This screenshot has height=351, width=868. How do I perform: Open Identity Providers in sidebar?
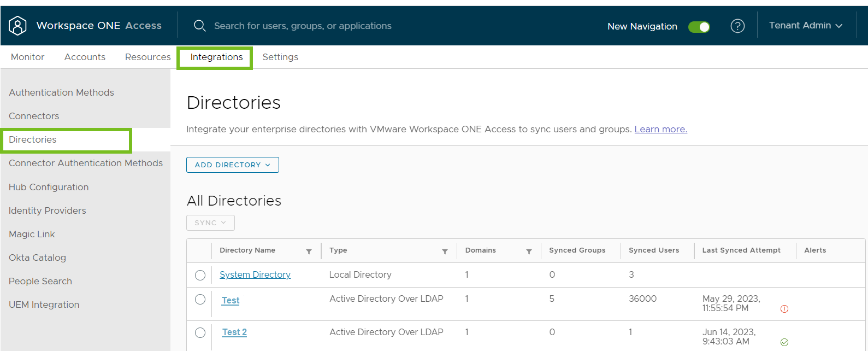click(x=48, y=210)
